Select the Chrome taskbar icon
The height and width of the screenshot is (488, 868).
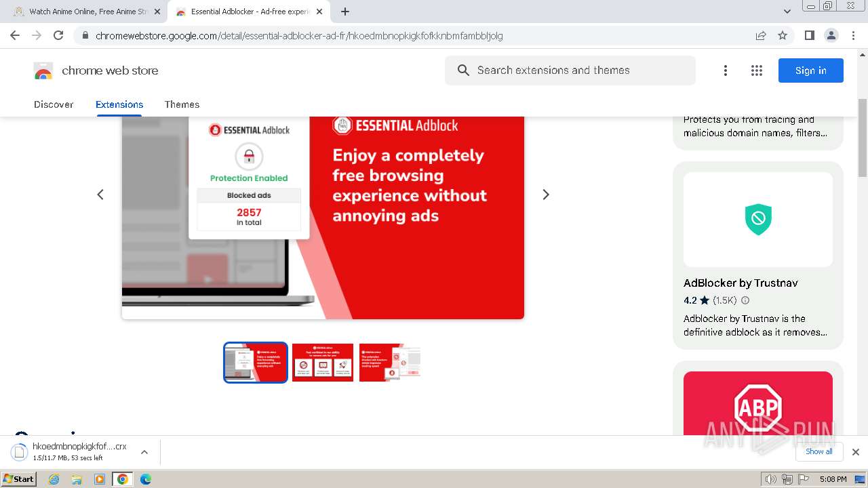123,479
